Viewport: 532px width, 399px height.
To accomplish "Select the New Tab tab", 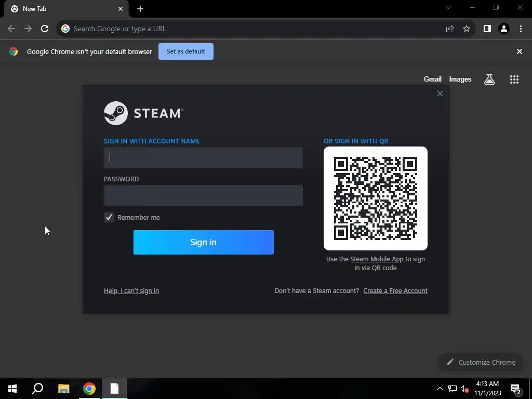I will click(66, 9).
